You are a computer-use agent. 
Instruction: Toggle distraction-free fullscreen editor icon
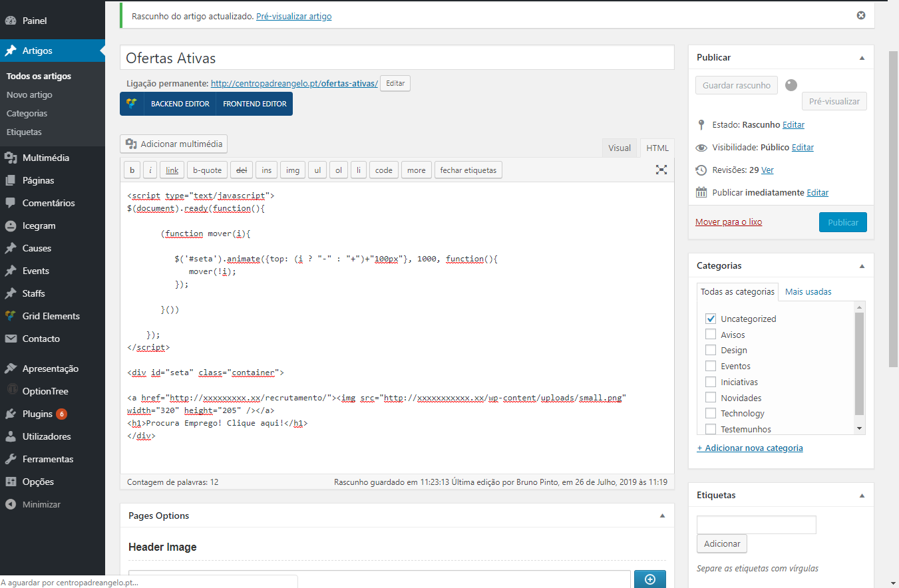(x=661, y=170)
